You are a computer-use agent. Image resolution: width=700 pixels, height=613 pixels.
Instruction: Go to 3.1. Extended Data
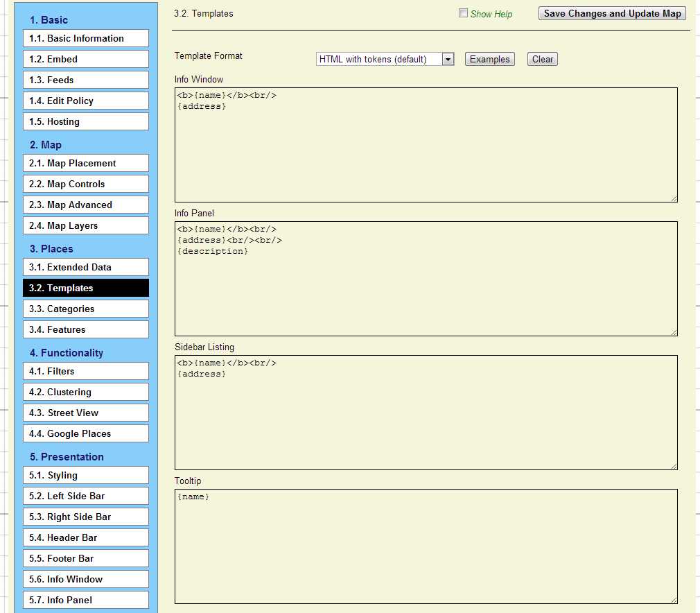tap(86, 267)
